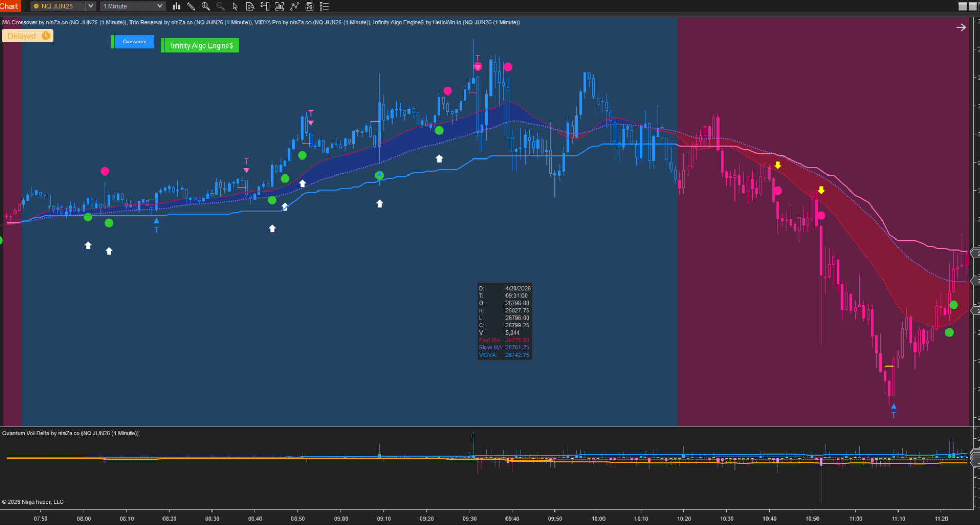Click the Quantum Vol-Delta panel label
This screenshot has width=980, height=525.
[x=70, y=433]
